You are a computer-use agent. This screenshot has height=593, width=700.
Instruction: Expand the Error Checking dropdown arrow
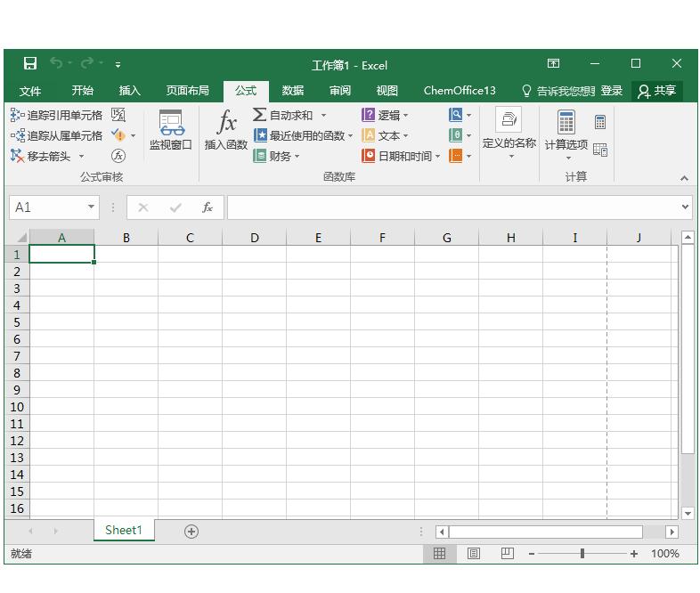133,135
